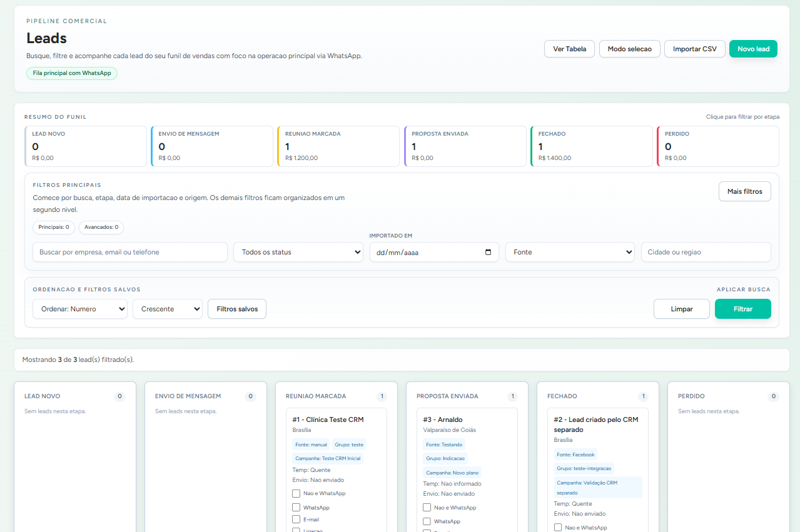800x532 pixels.
Task: Click 'Temp: Nao informado' on the Arnaldo card
Action: 452,484
